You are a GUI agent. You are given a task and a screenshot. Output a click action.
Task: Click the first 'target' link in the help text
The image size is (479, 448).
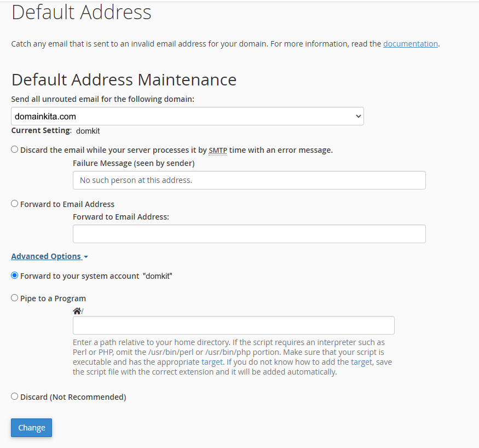(212, 362)
